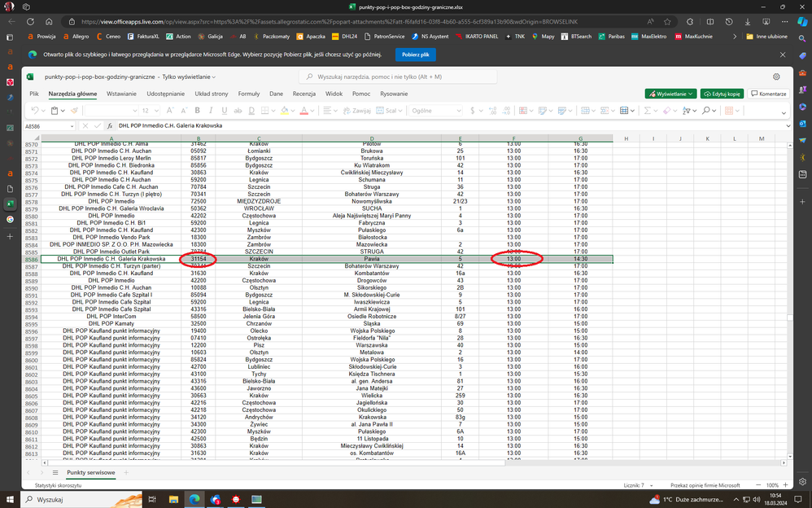Click the font color icon
Viewport: 812px width, 508px height.
[x=303, y=111]
